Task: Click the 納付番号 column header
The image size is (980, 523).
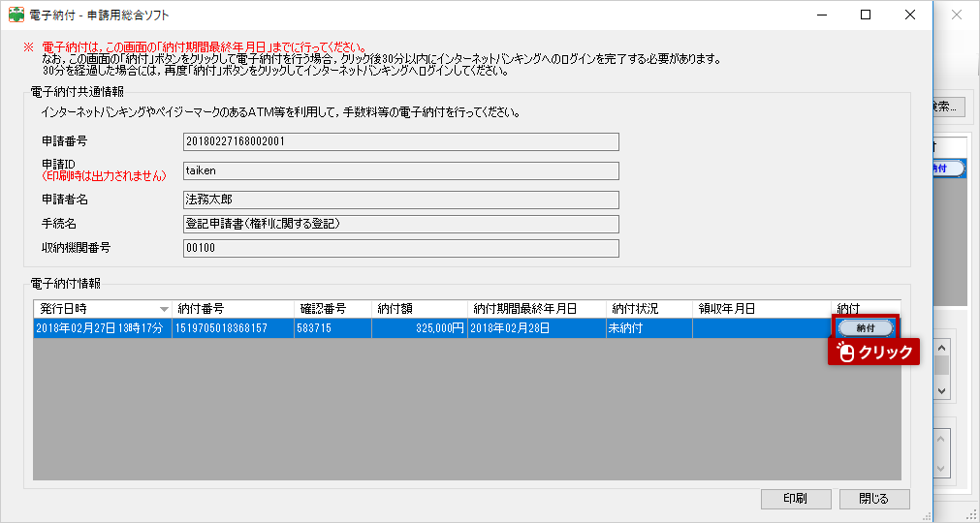Action: [233, 309]
